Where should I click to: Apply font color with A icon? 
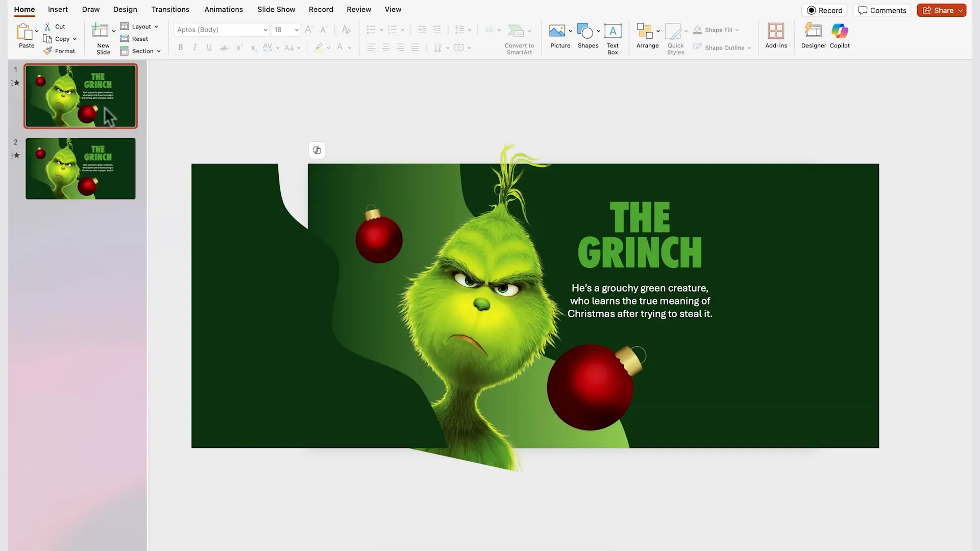[340, 47]
